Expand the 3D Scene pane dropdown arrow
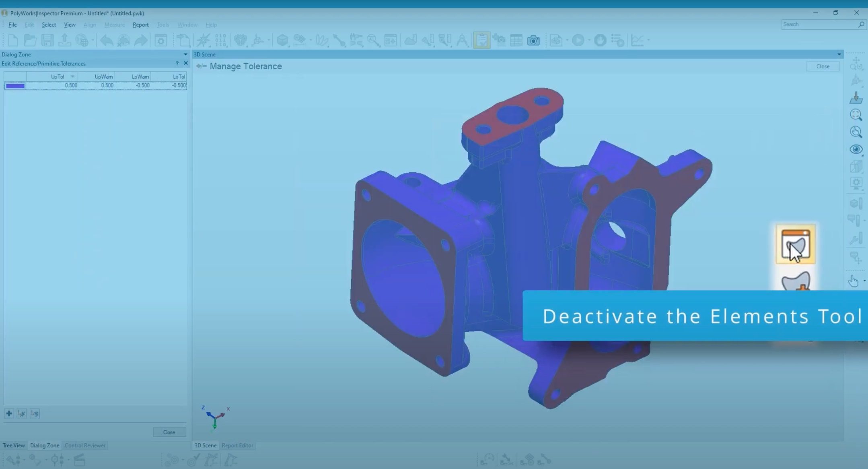 [x=839, y=54]
